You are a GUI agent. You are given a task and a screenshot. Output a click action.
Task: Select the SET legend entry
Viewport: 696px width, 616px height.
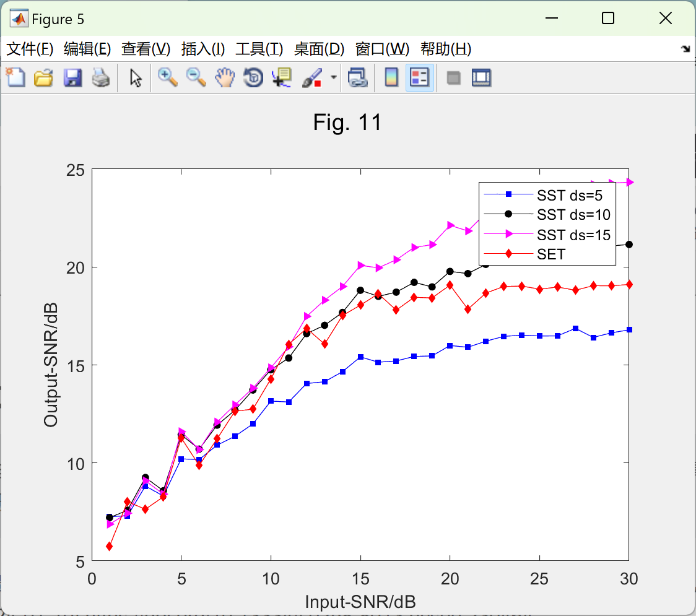(x=524, y=254)
